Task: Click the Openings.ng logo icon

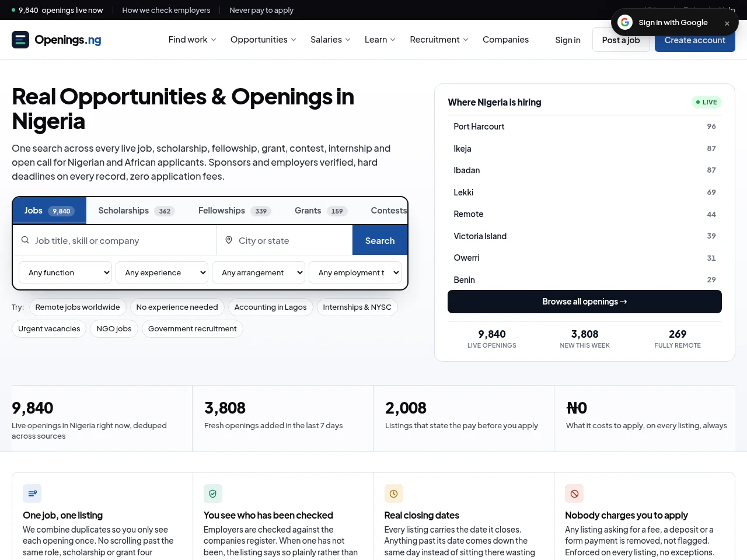Action: coord(20,40)
